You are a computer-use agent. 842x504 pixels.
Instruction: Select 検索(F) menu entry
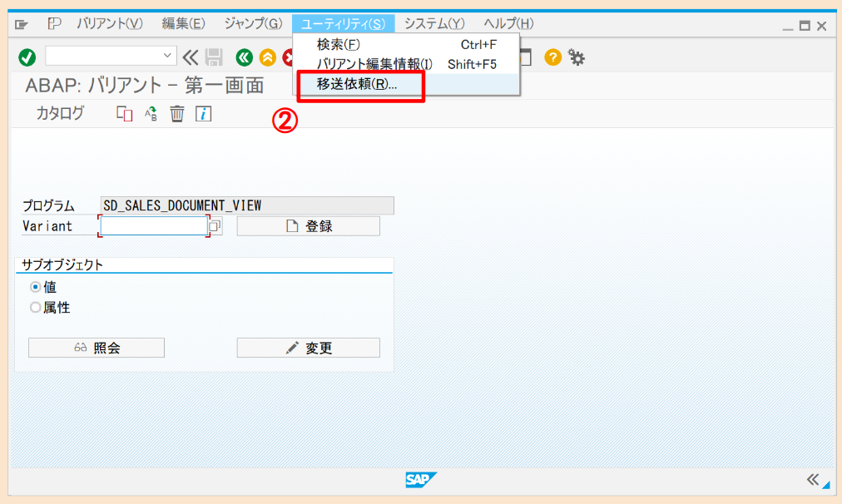pos(407,45)
